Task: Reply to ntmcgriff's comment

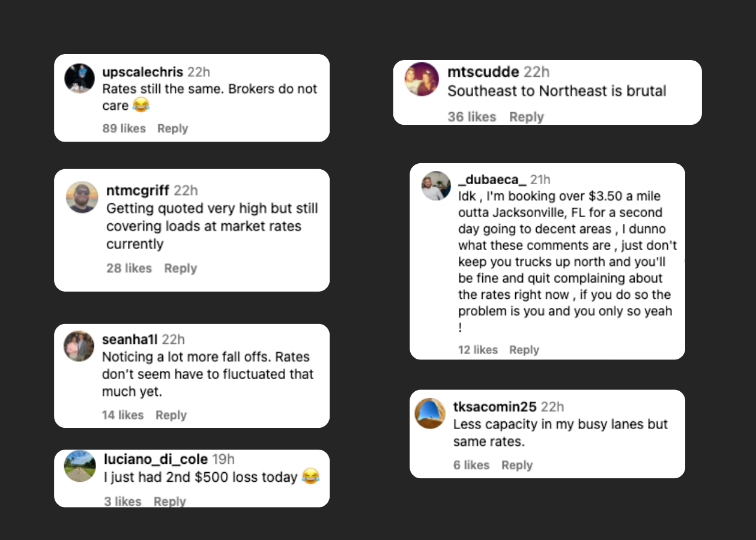Action: [x=180, y=268]
